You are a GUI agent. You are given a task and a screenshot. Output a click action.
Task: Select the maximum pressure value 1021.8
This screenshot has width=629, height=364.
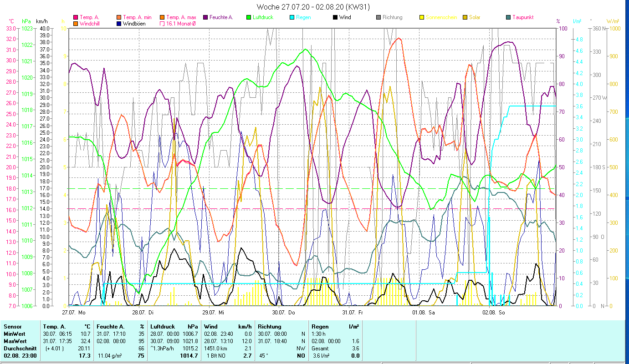pyautogui.click(x=190, y=341)
